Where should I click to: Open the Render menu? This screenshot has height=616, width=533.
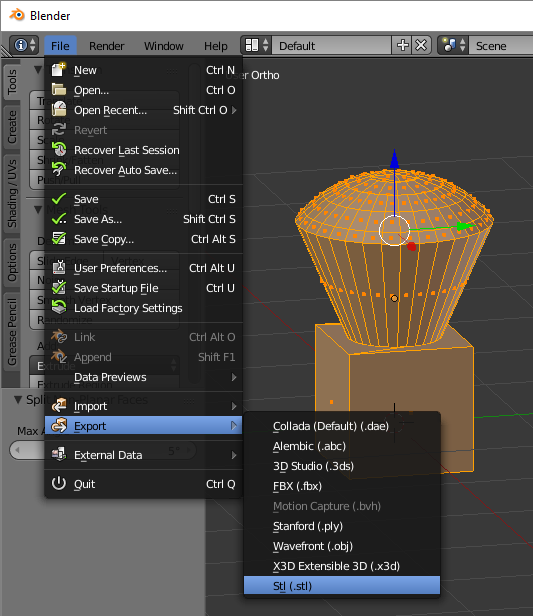click(106, 46)
